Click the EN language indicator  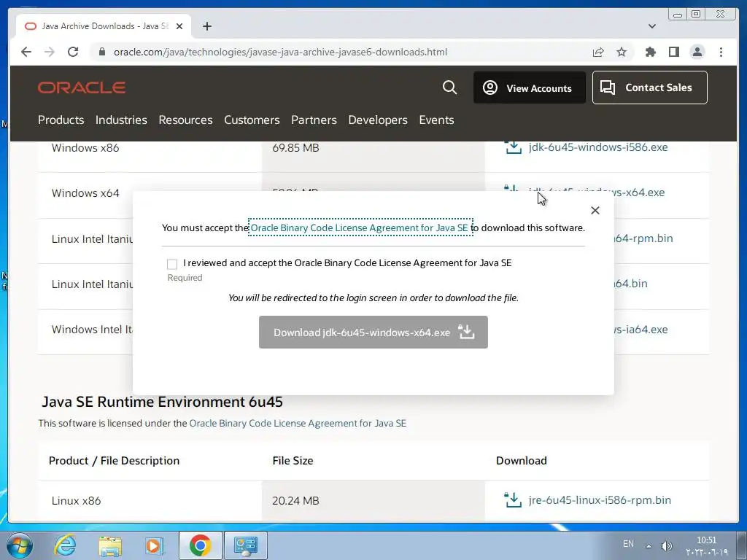[x=628, y=544]
